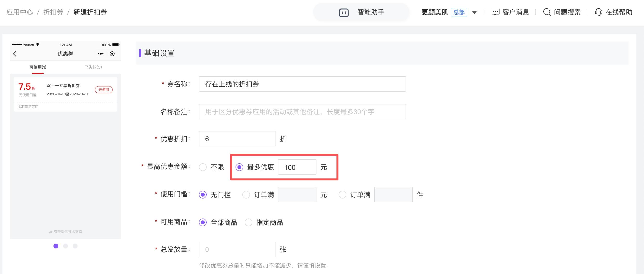
Task: Tap the target circle icon in phone preview
Action: (x=112, y=54)
